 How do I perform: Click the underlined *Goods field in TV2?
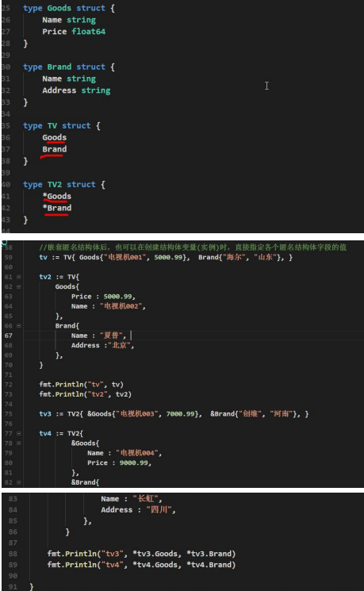tap(57, 197)
